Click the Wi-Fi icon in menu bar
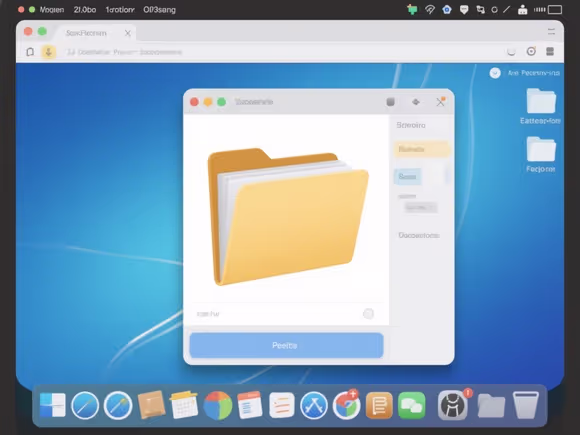580x435 pixels. [429, 9]
